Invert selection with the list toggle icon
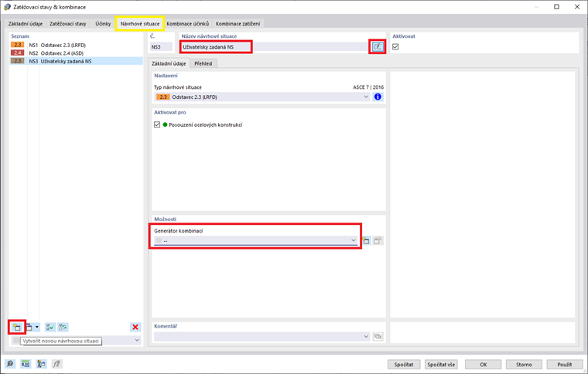 pyautogui.click(x=63, y=327)
